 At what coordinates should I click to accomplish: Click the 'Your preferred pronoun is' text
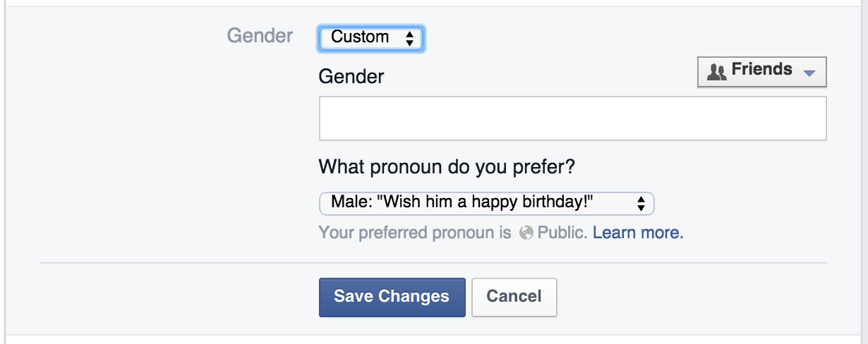(x=415, y=233)
